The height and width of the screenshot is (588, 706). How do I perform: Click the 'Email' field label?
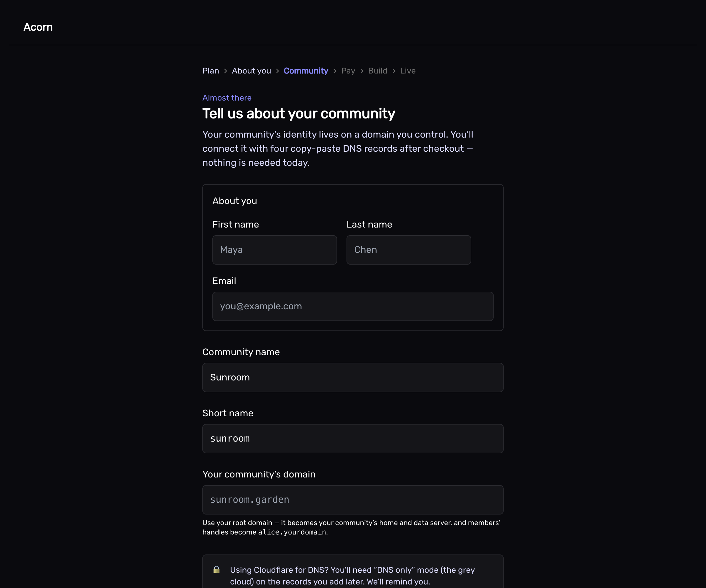(x=224, y=281)
